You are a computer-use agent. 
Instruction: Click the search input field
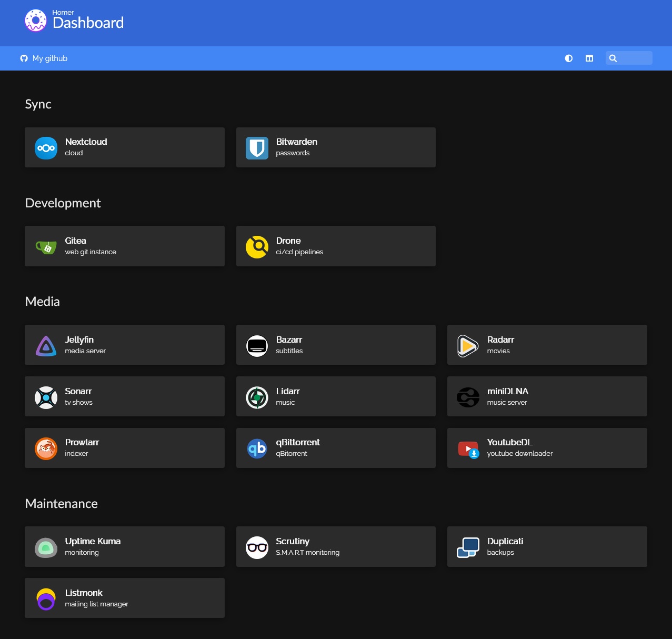(634, 58)
